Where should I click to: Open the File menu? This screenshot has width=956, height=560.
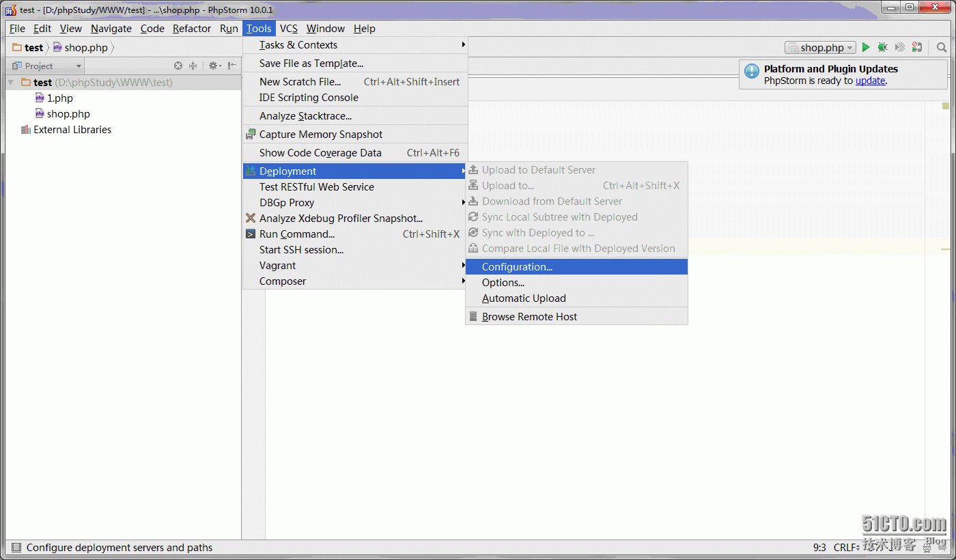17,28
